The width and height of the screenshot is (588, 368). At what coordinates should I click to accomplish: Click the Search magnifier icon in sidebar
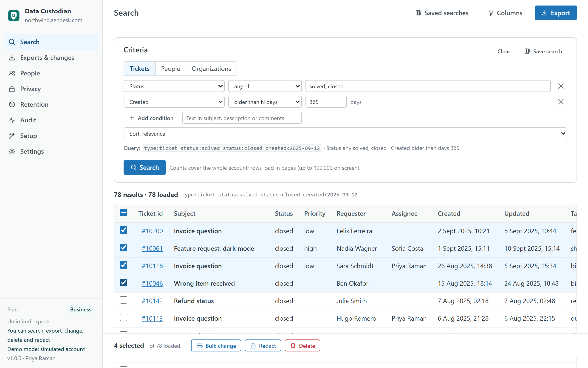coord(12,42)
